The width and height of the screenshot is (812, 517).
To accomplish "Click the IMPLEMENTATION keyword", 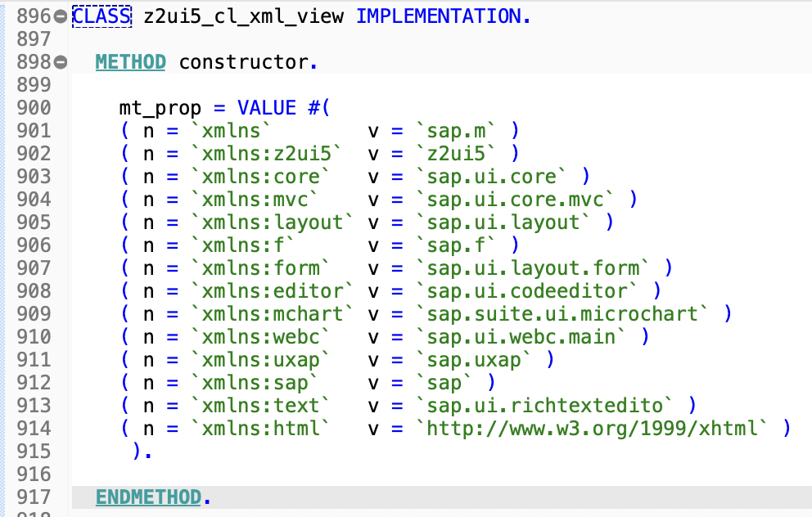I will click(442, 15).
